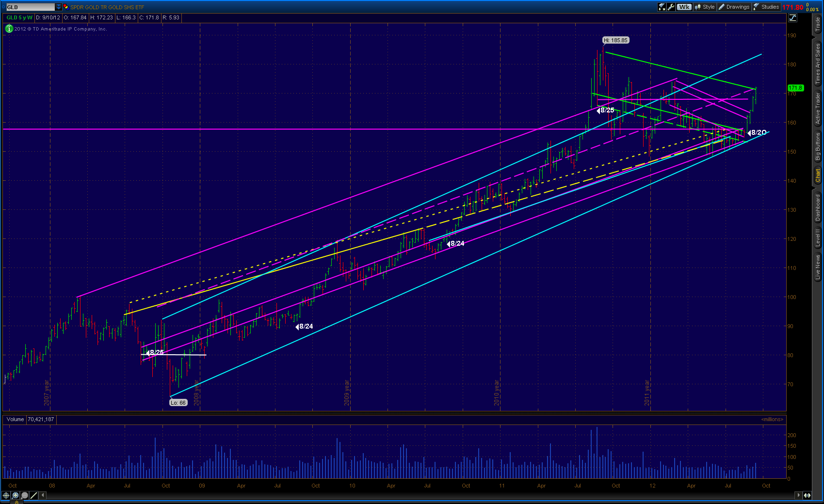Expand the double-chevron panel at bottom
This screenshot has height=504, width=824.
[x=16, y=502]
